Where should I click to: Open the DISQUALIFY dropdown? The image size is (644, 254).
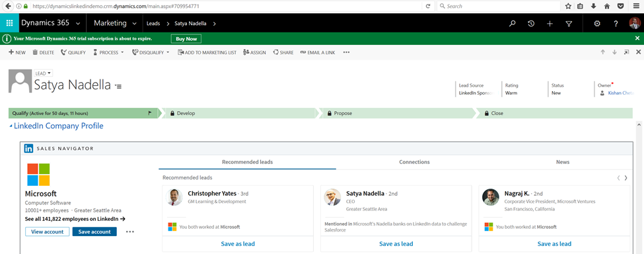click(x=151, y=52)
